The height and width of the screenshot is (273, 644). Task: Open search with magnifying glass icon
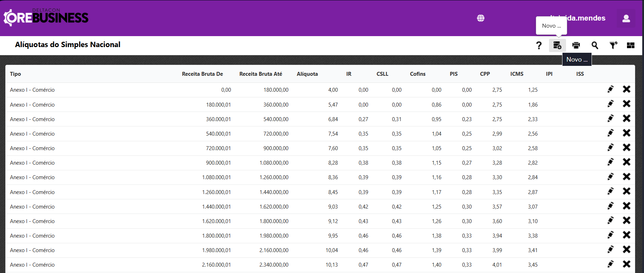(595, 45)
